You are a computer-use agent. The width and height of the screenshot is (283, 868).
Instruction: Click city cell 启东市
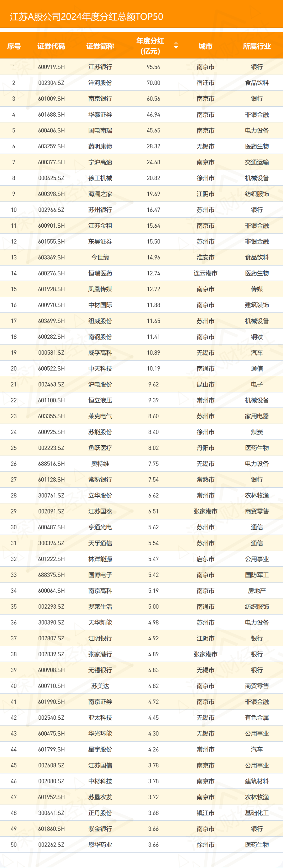(205, 559)
